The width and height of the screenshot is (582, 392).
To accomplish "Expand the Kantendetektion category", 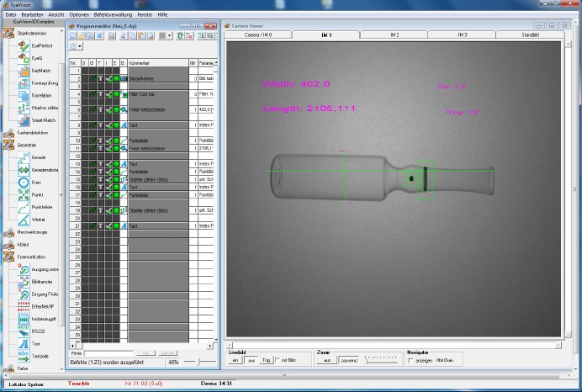I will pos(8,133).
